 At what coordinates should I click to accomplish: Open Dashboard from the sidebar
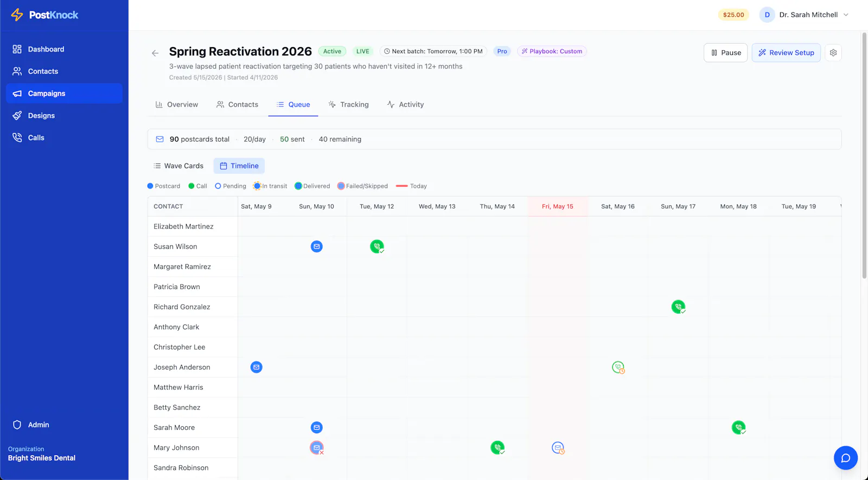(x=64, y=49)
